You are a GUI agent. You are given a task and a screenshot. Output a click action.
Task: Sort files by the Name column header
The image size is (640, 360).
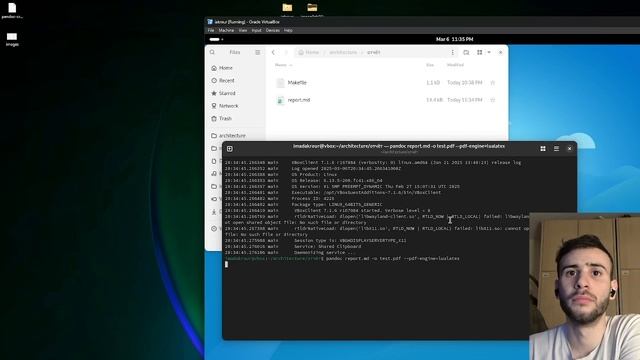coord(283,65)
